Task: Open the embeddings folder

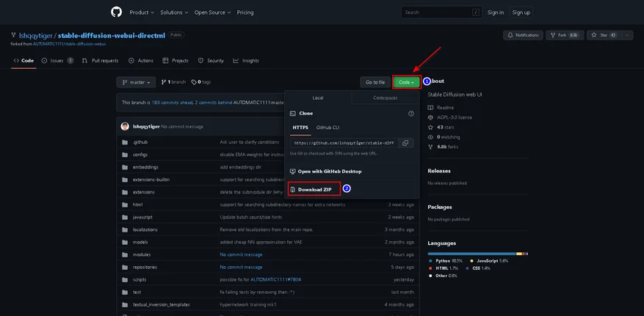Action: tap(145, 167)
